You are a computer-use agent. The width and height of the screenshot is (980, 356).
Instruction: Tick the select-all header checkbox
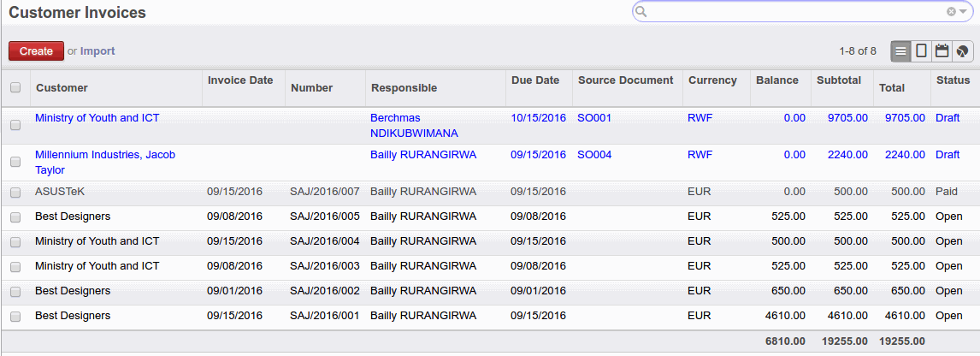[15, 87]
